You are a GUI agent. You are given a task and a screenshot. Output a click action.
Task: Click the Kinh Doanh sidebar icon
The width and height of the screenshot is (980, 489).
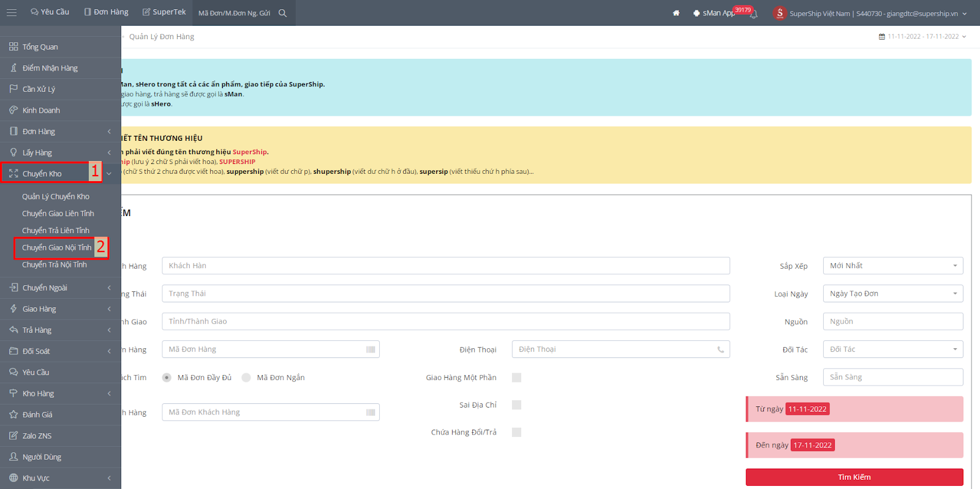pos(13,110)
